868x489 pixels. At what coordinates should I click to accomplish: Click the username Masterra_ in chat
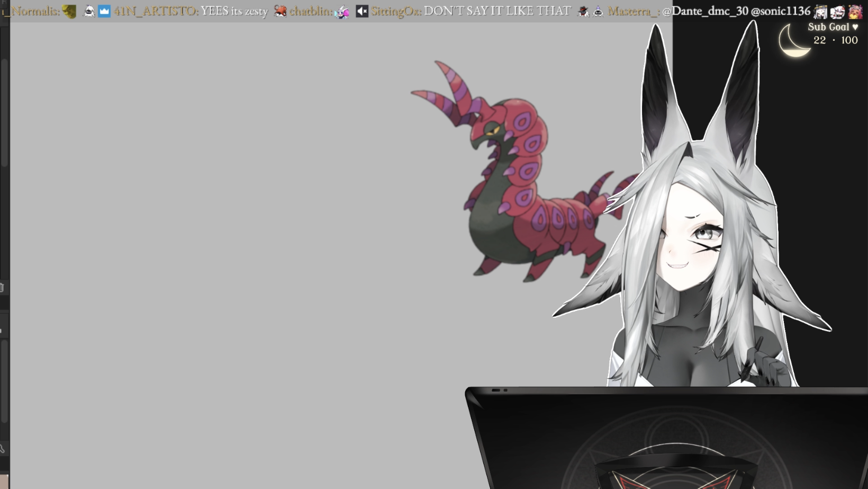[633, 11]
